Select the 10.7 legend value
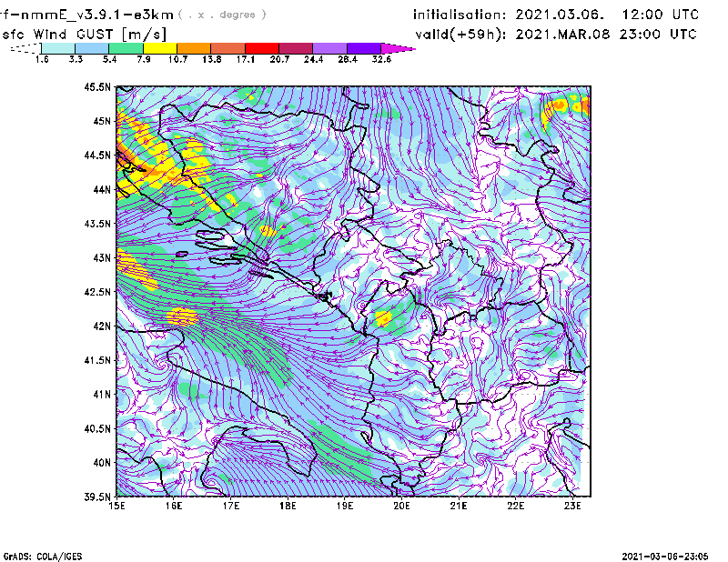The image size is (728, 562). pyautogui.click(x=177, y=59)
